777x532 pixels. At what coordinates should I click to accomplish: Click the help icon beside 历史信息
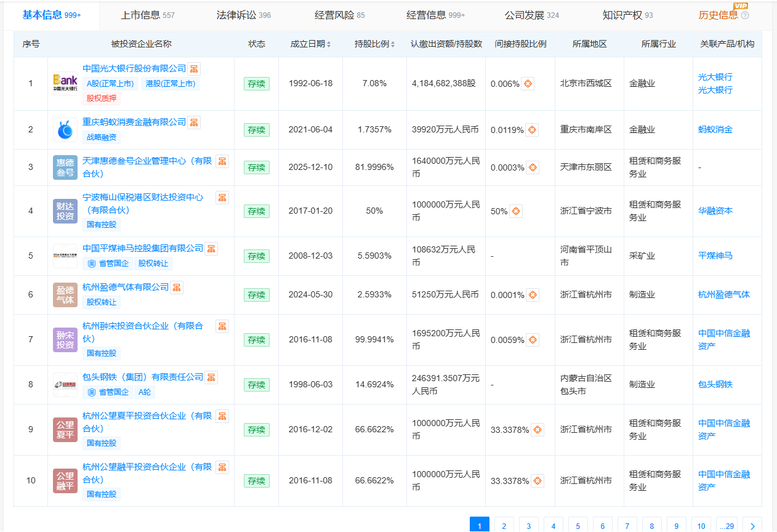pyautogui.click(x=745, y=15)
